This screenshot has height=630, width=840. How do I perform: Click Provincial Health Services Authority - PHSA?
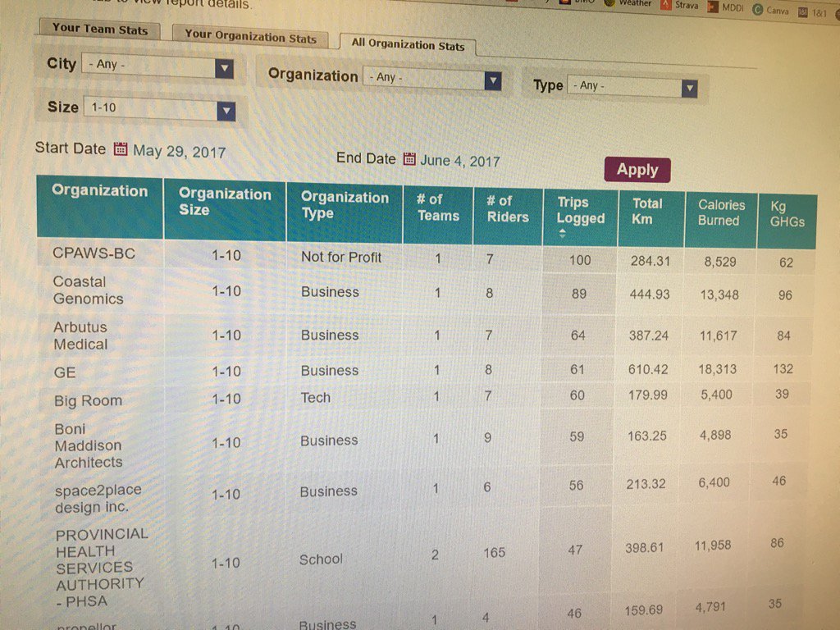pos(102,568)
